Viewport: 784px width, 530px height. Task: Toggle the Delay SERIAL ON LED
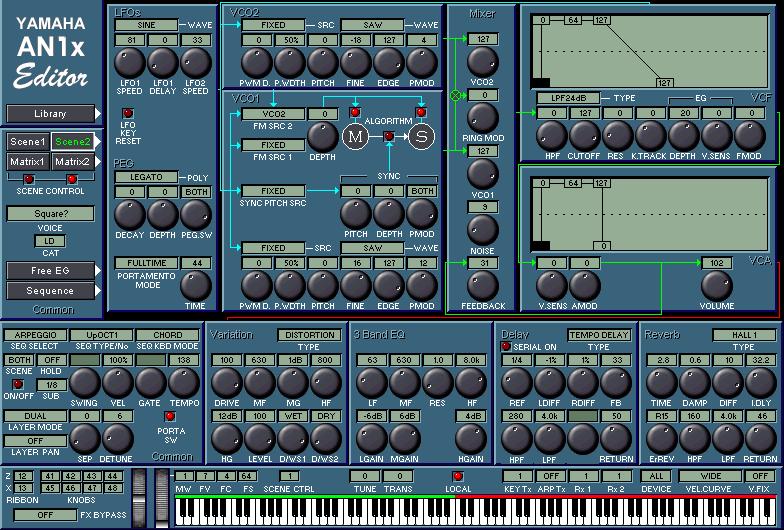506,346
